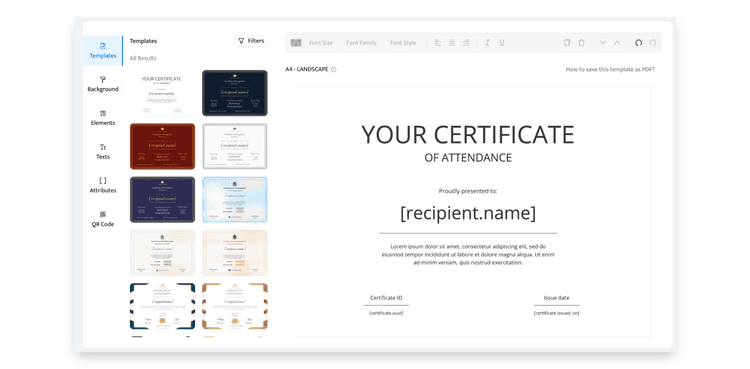Select the 'Certificate ID' label on canvas
Viewport: 750px width, 369px height.
click(x=386, y=298)
